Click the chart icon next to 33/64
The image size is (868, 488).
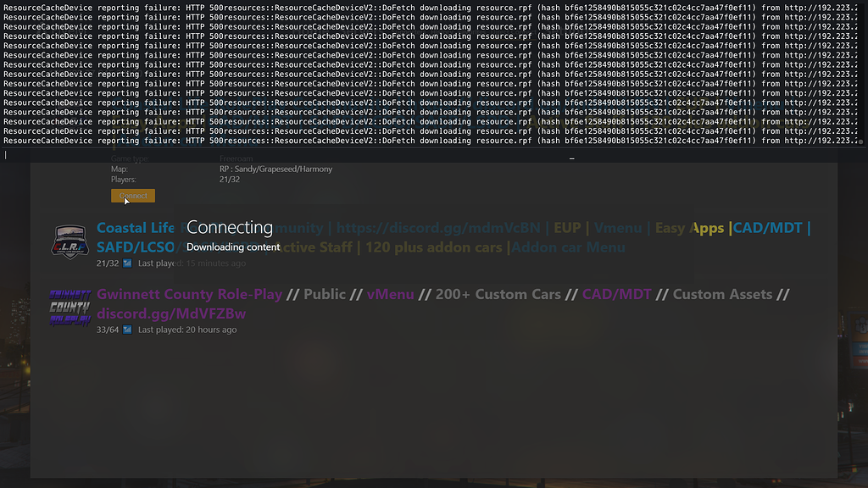click(x=127, y=330)
